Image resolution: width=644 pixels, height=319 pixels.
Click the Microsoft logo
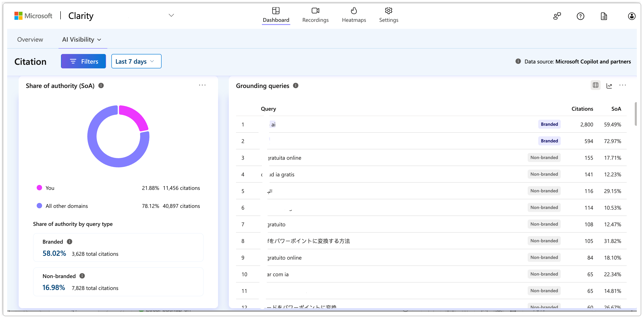click(x=33, y=16)
